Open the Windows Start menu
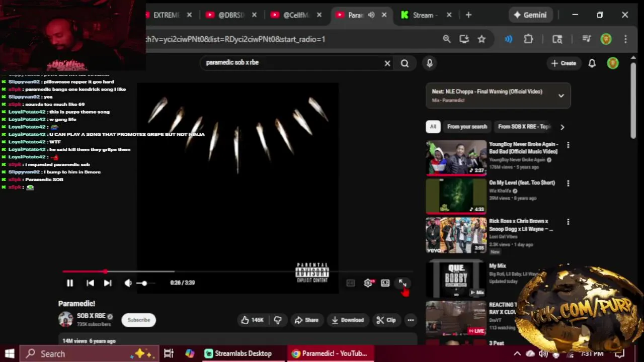Viewport: 644px width, 362px height. tap(10, 353)
